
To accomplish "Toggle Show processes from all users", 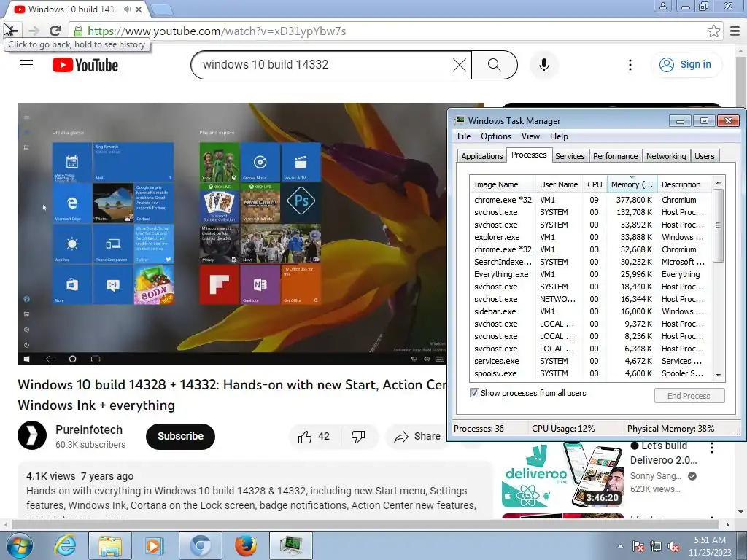I will (474, 393).
